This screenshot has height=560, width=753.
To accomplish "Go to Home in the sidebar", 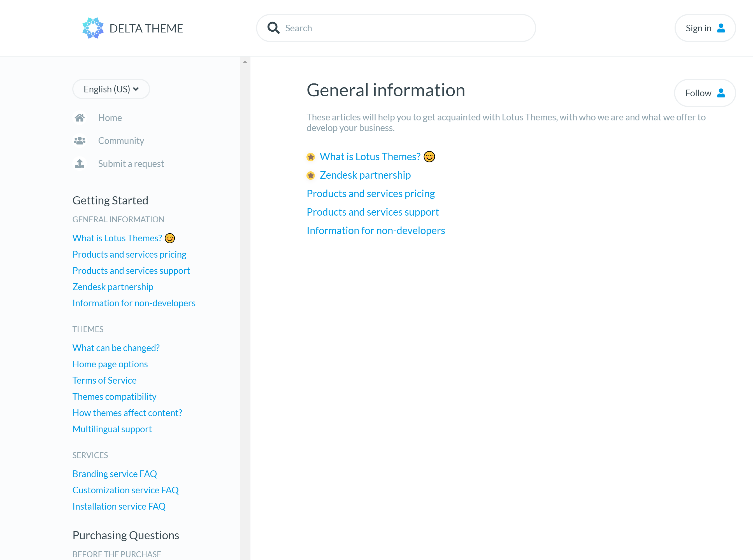I will click(110, 118).
